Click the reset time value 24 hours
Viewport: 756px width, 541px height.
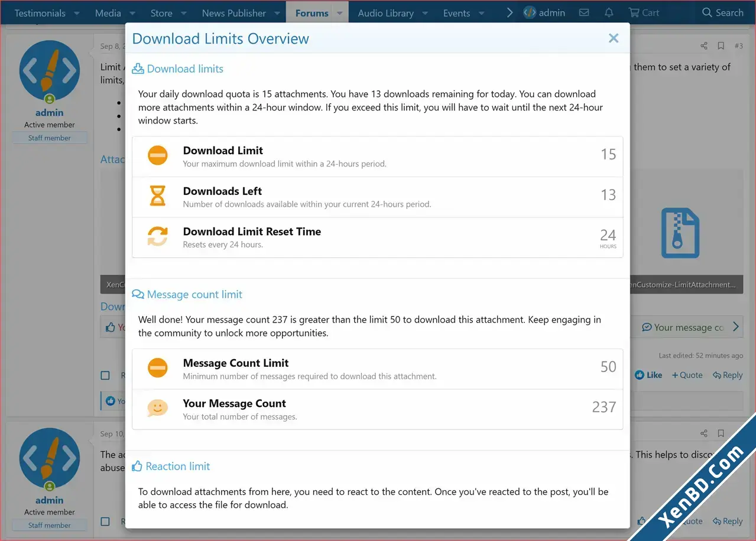(608, 238)
